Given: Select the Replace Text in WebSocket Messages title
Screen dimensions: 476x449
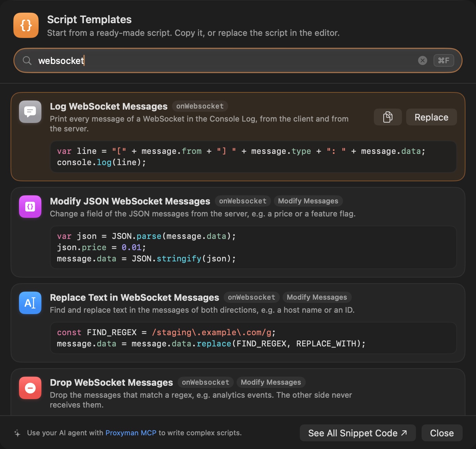Looking at the screenshot, I should point(134,298).
